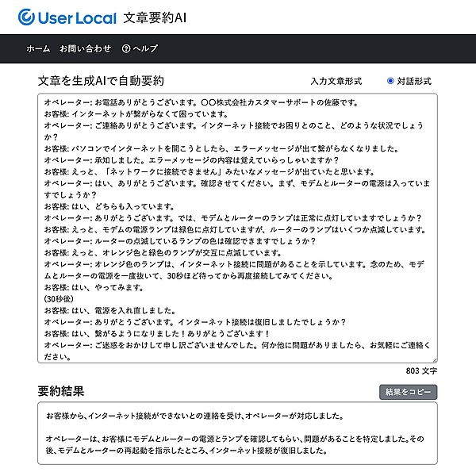Viewport: 476px width, 476px height.
Task: Select the 対話形式 radio button
Action: pyautogui.click(x=390, y=81)
